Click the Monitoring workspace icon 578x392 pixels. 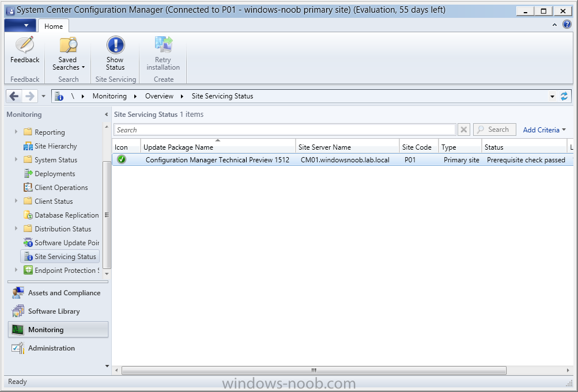point(18,330)
